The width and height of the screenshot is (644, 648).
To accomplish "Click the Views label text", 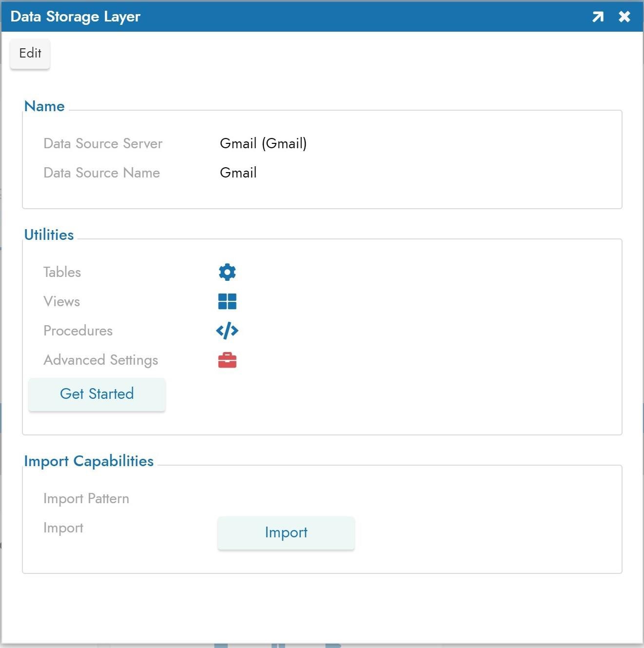I will point(61,301).
